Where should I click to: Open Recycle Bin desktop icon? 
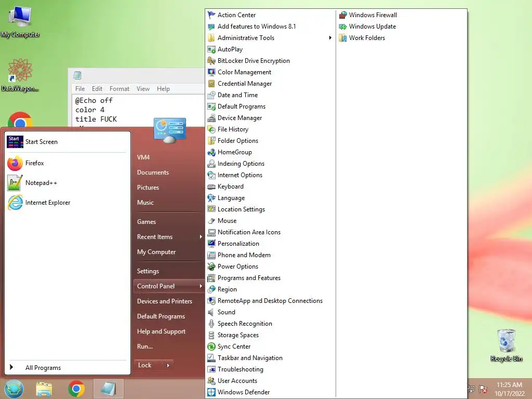click(x=507, y=345)
